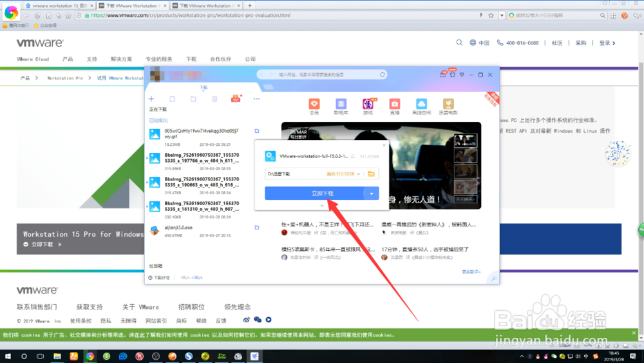This screenshot has width=644, height=363.
Task: Click browser home button
Action: tap(48, 15)
